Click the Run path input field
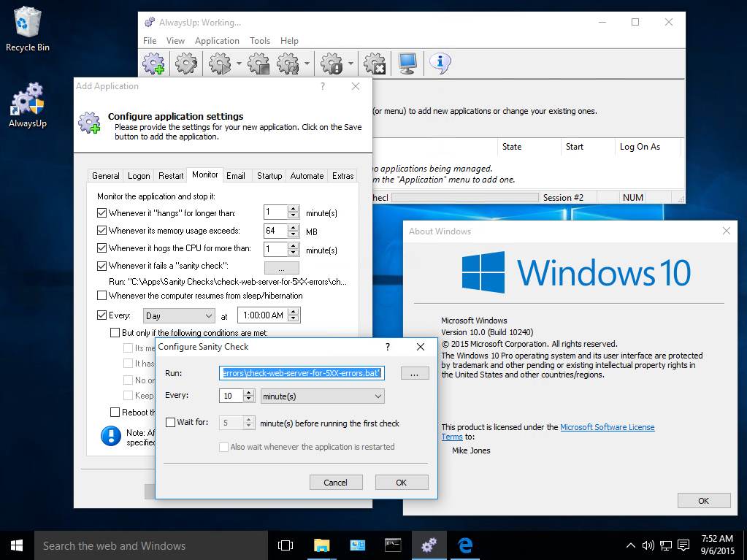 click(302, 373)
